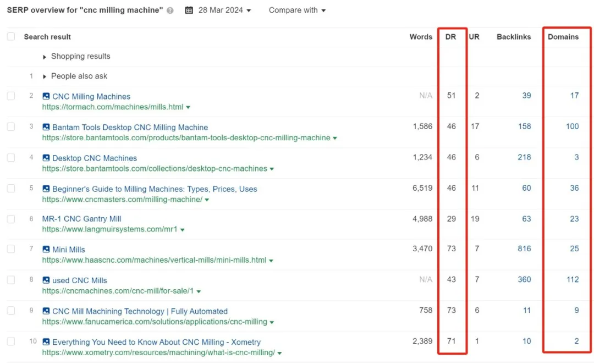Open the tormach.com/machines/mills.html URL

pos(113,107)
